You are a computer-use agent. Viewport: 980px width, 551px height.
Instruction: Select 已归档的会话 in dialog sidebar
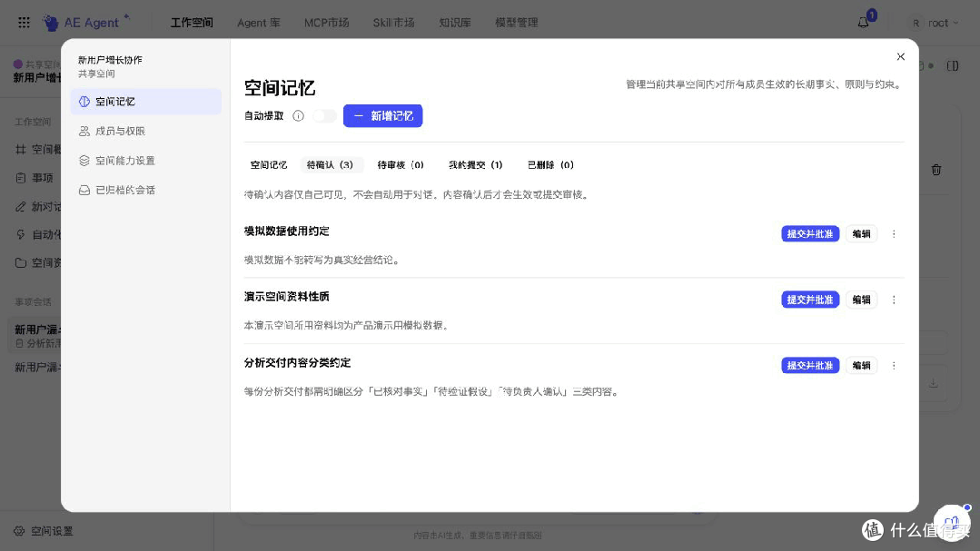[x=145, y=190]
